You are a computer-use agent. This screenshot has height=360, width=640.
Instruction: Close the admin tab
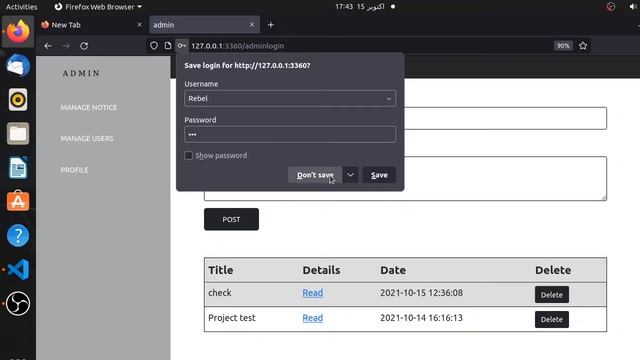252,25
